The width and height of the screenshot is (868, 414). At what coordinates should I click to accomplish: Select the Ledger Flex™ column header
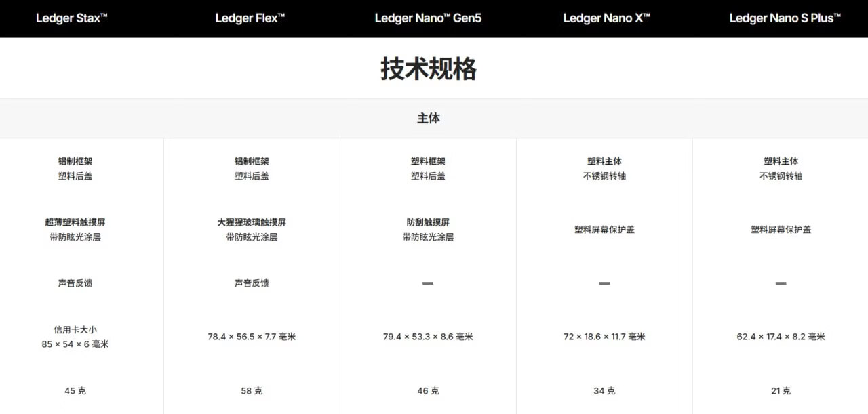[250, 18]
